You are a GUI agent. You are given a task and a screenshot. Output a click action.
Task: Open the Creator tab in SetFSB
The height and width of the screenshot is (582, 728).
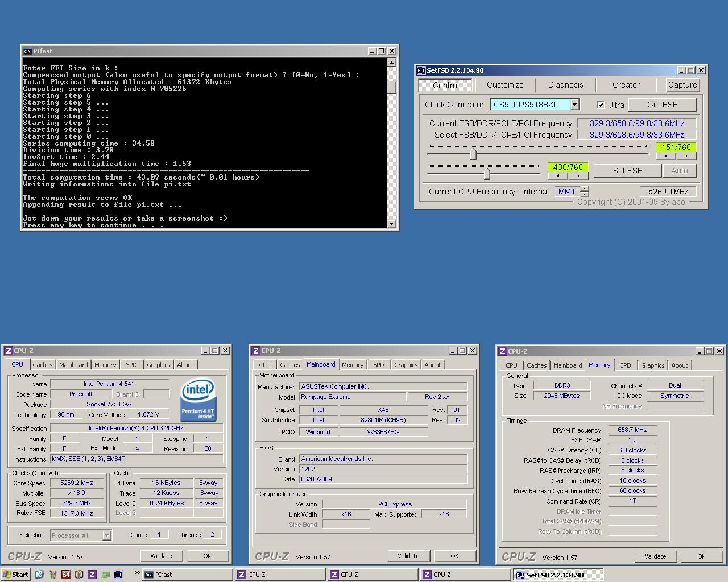pos(626,85)
